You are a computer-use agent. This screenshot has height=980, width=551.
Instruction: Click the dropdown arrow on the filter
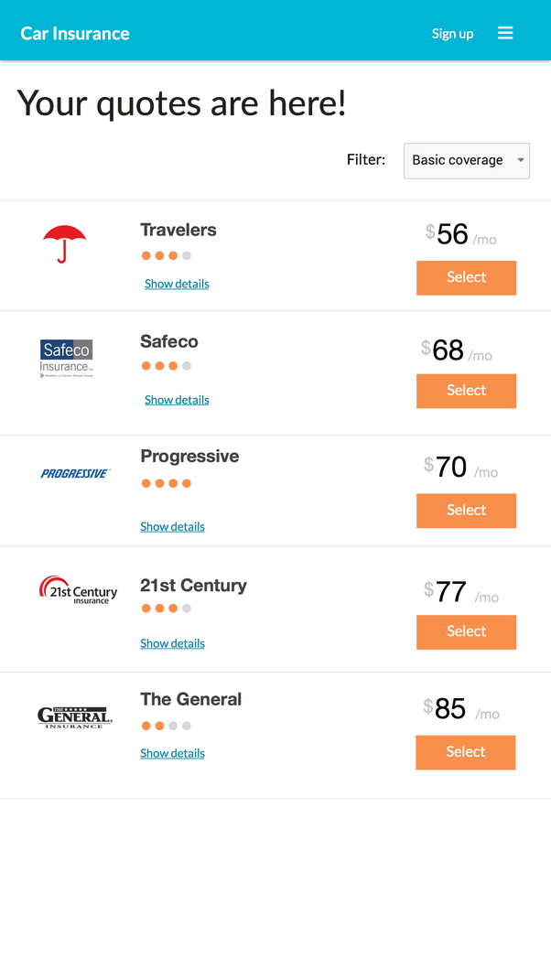click(519, 160)
